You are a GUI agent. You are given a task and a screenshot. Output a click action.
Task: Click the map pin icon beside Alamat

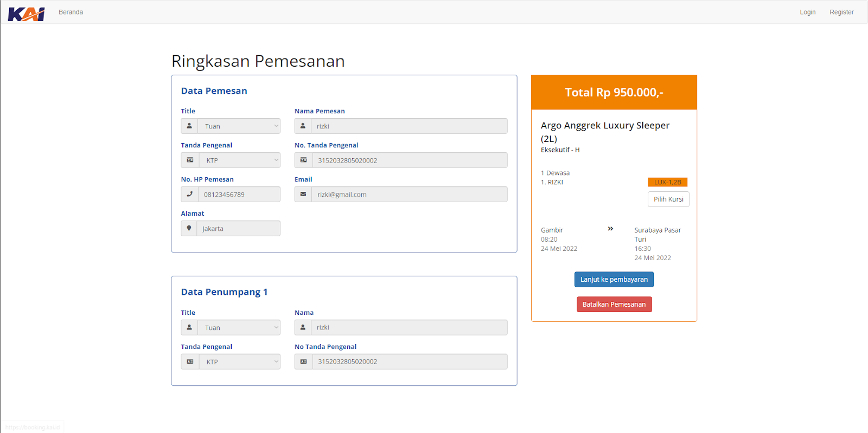[189, 228]
